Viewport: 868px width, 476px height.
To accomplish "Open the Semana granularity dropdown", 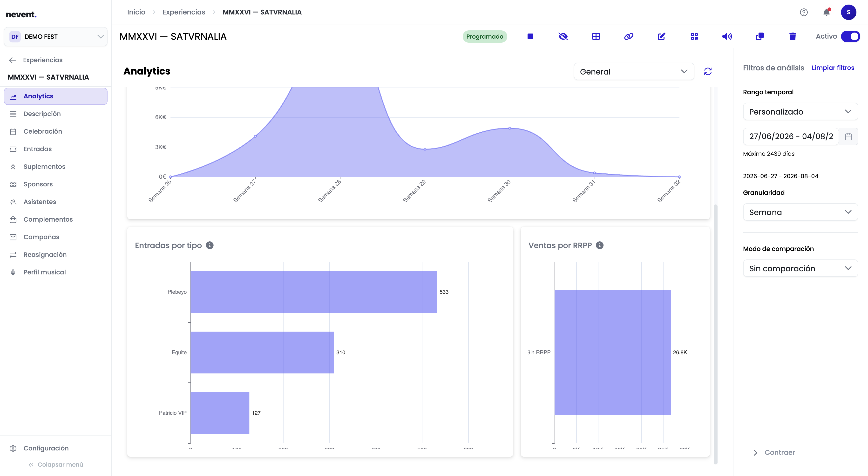I will (800, 212).
